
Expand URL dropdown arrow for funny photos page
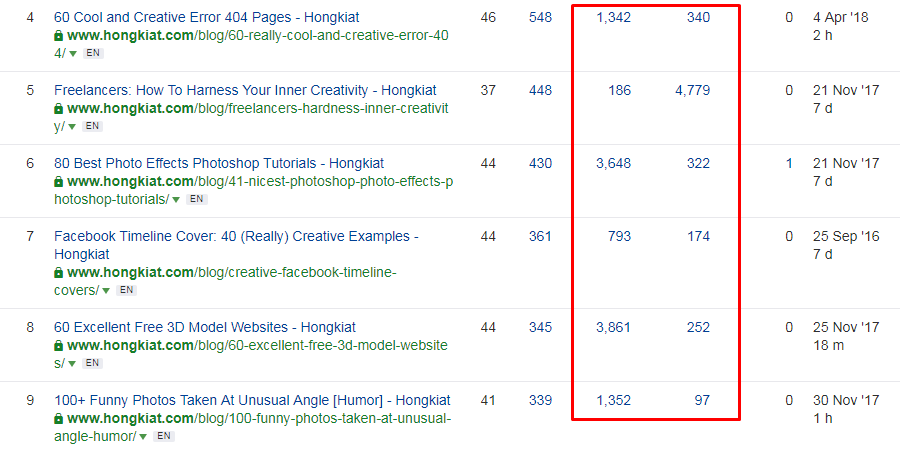pyautogui.click(x=143, y=436)
